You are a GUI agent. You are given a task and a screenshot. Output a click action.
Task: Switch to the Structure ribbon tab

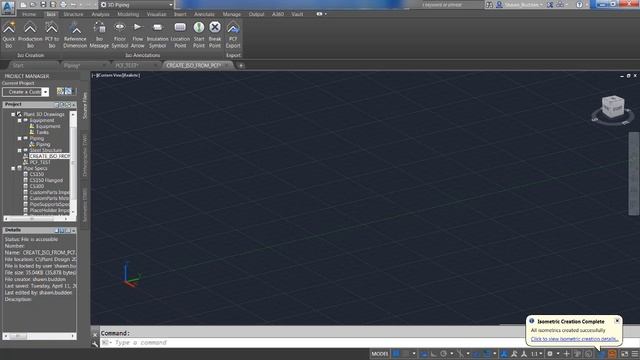coord(73,14)
